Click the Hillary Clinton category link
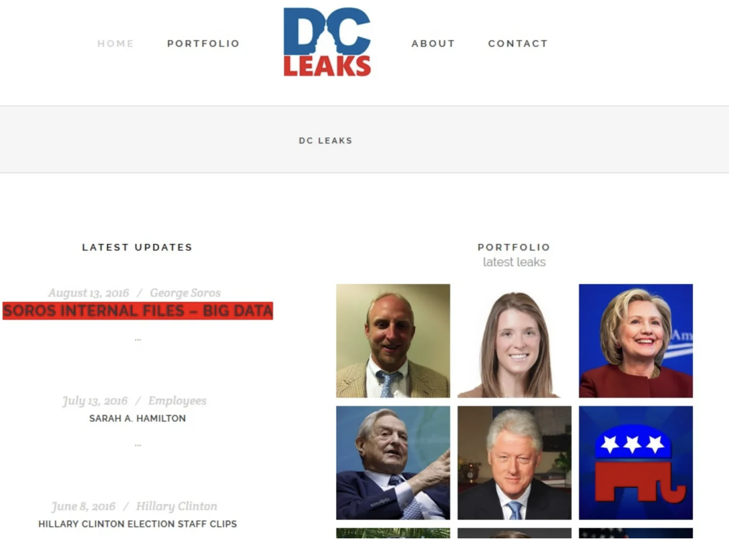The image size is (729, 560). point(177,506)
